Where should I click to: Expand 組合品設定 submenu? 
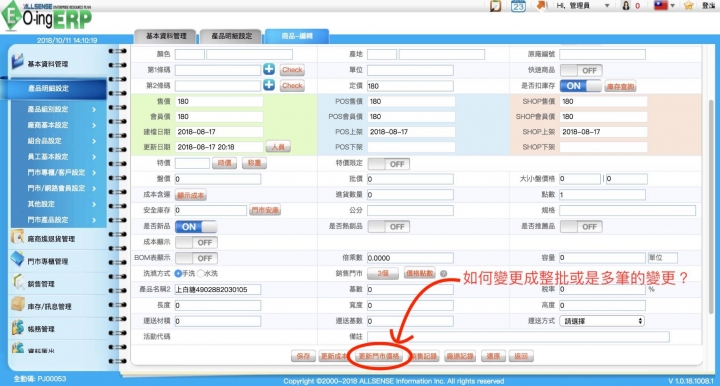[x=94, y=141]
